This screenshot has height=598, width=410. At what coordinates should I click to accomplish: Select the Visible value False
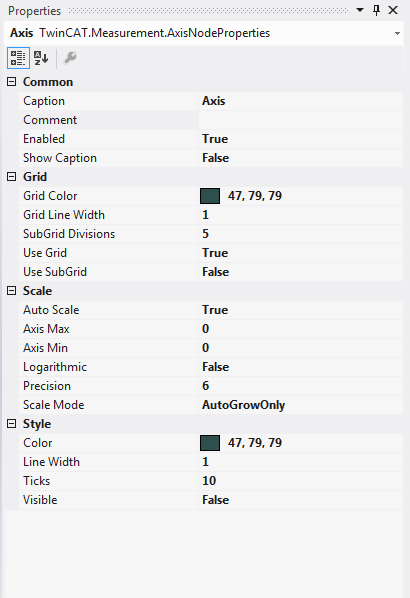pyautogui.click(x=301, y=500)
